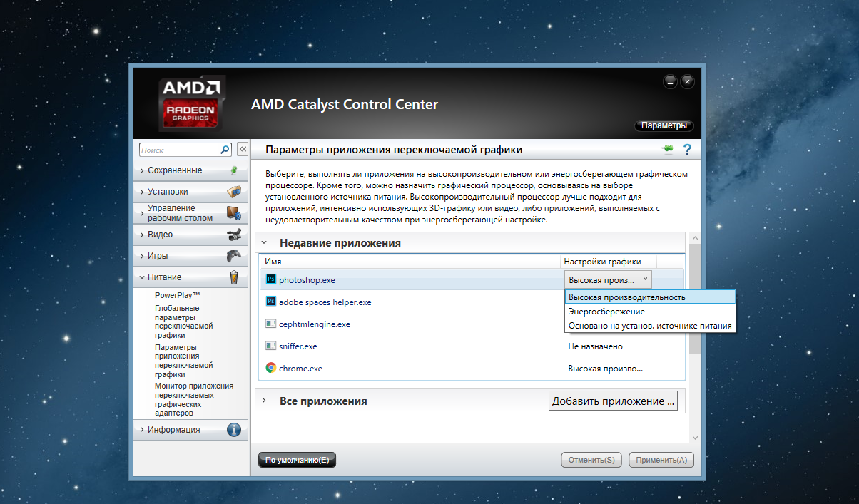Open PowerPlay™ under Питание
859x504 pixels.
click(177, 294)
